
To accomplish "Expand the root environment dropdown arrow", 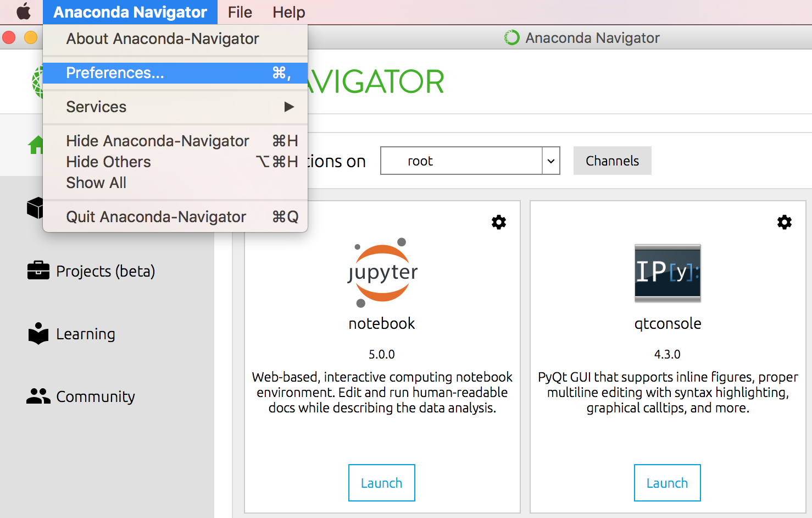I will (550, 161).
